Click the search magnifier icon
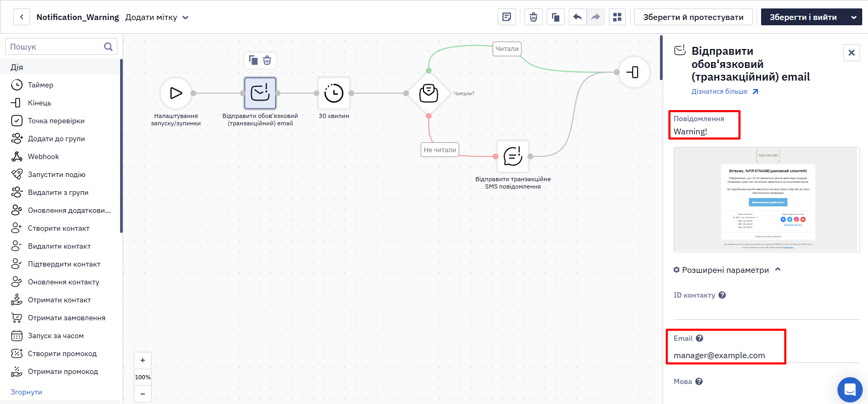The image size is (868, 404). pyautogui.click(x=108, y=46)
